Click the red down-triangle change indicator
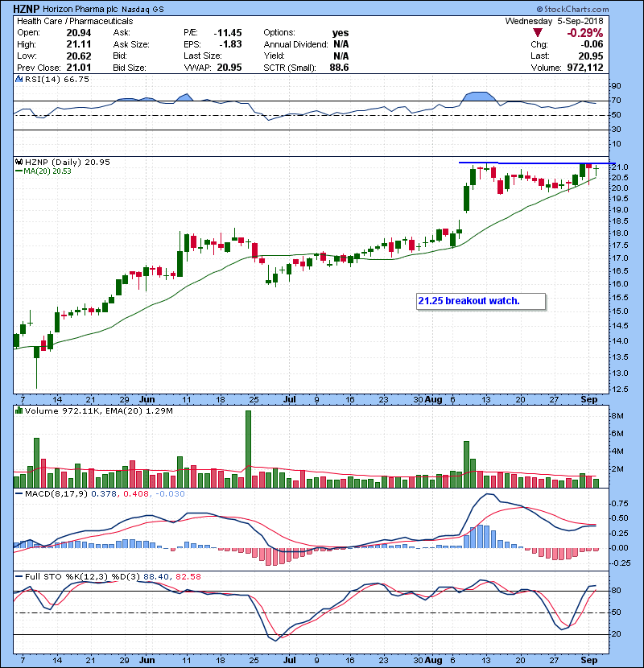Image resolution: width=644 pixels, height=668 pixels. 538,33
